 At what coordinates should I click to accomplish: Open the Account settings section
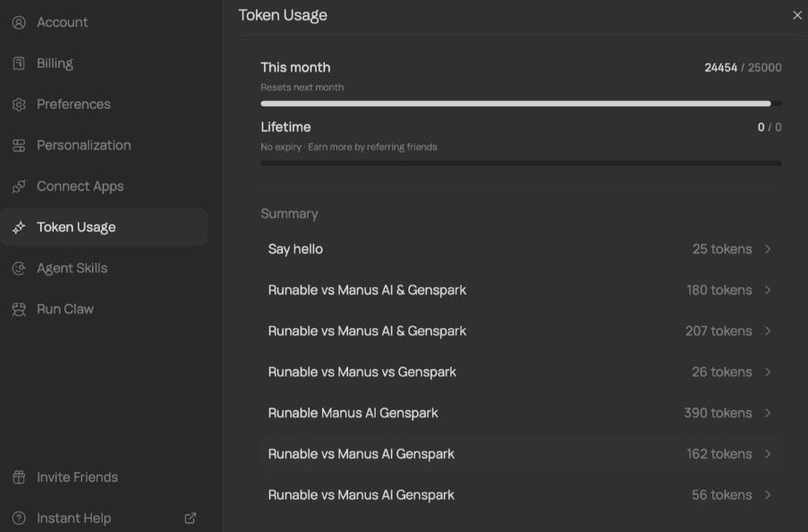pyautogui.click(x=104, y=22)
